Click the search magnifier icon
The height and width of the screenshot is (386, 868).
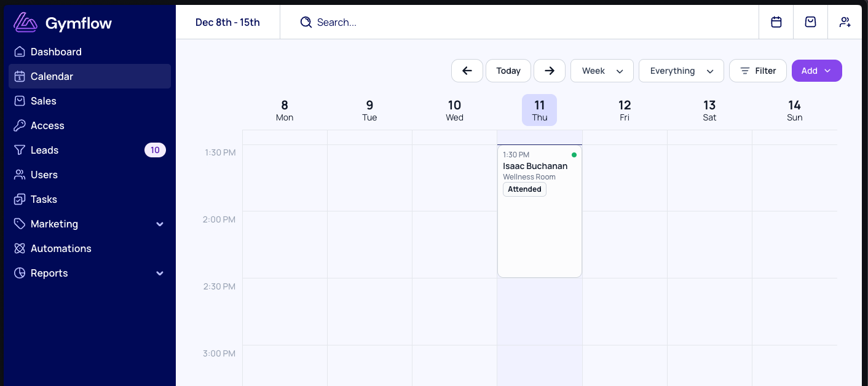point(306,22)
